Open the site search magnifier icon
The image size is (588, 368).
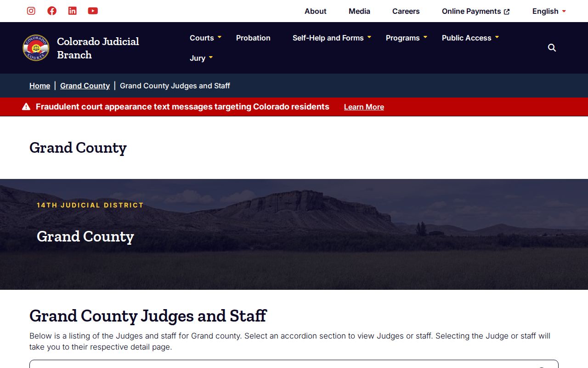(x=552, y=48)
